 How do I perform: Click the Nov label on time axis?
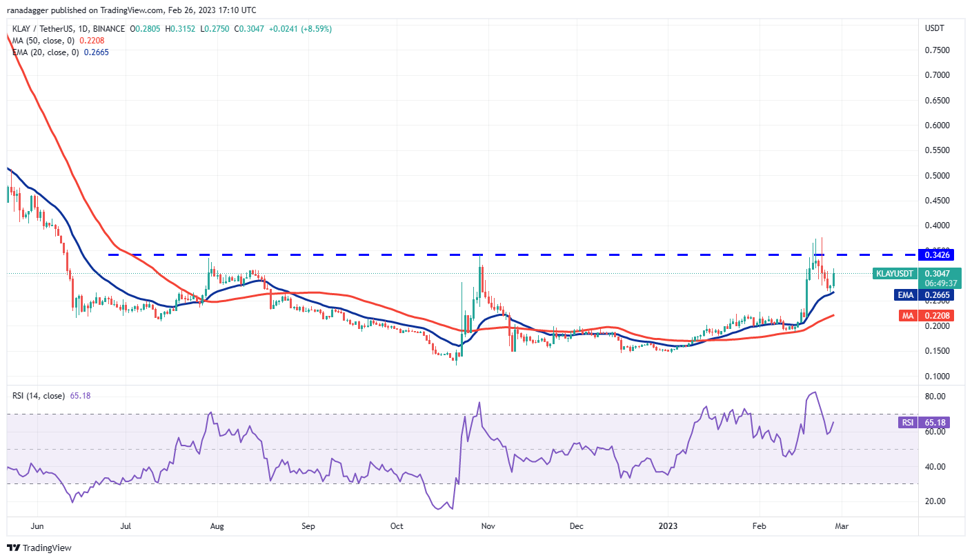tap(487, 526)
